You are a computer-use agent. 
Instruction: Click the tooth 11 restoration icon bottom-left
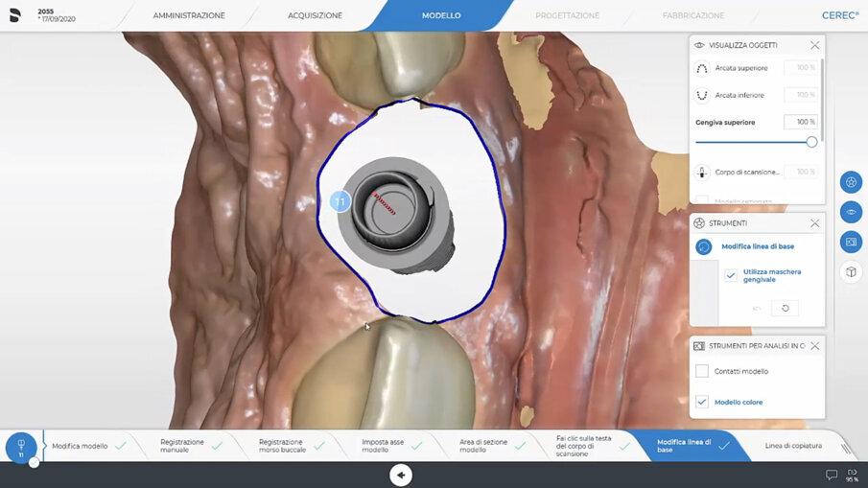tap(21, 447)
